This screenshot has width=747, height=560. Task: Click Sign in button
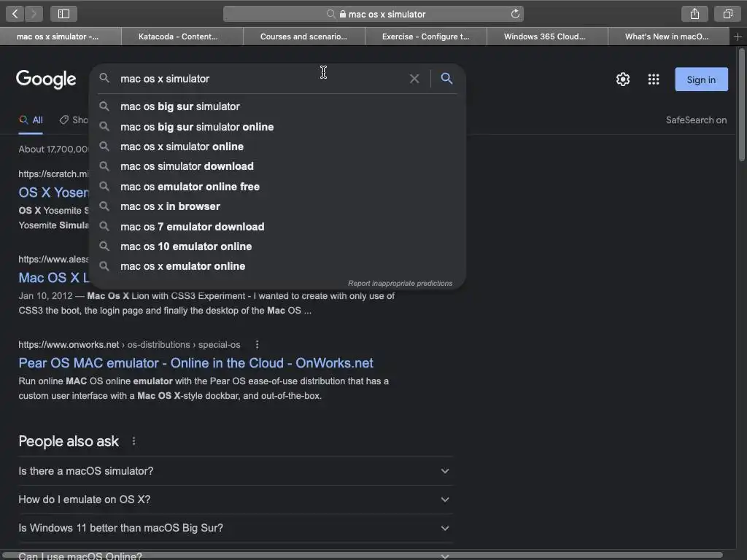(701, 79)
